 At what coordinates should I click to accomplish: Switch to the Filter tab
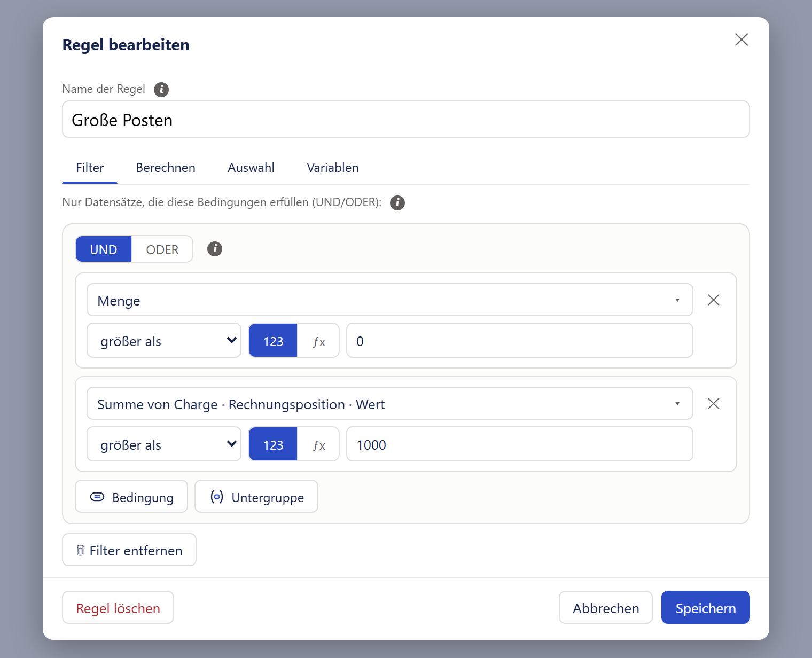[90, 168]
